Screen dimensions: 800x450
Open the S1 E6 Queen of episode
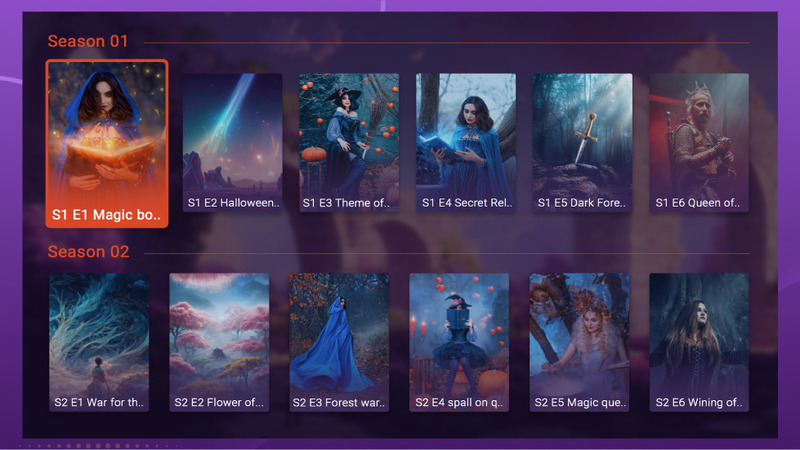pyautogui.click(x=699, y=142)
